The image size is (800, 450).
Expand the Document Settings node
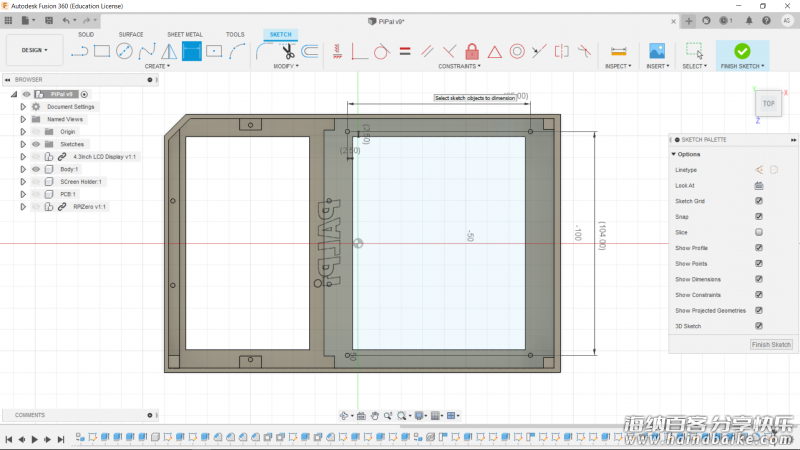(x=23, y=107)
